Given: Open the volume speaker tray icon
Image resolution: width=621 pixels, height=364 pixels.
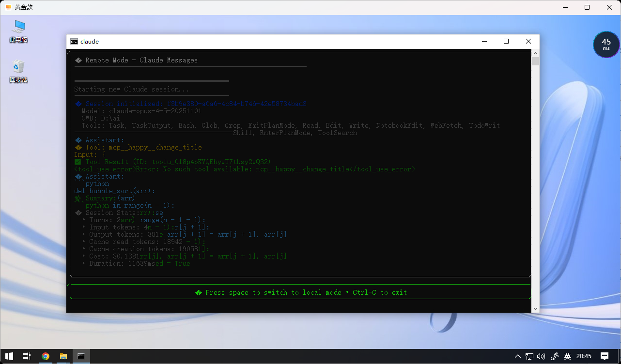Looking at the screenshot, I should pos(541,356).
